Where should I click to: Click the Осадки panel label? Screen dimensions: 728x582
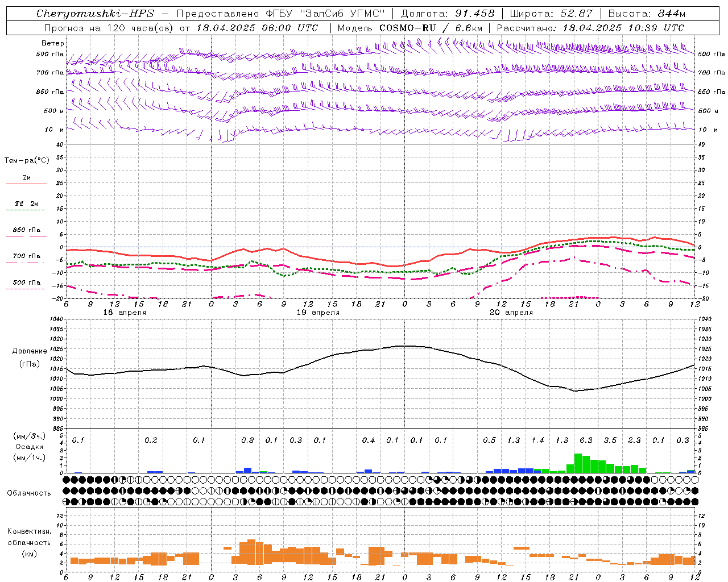pyautogui.click(x=29, y=447)
